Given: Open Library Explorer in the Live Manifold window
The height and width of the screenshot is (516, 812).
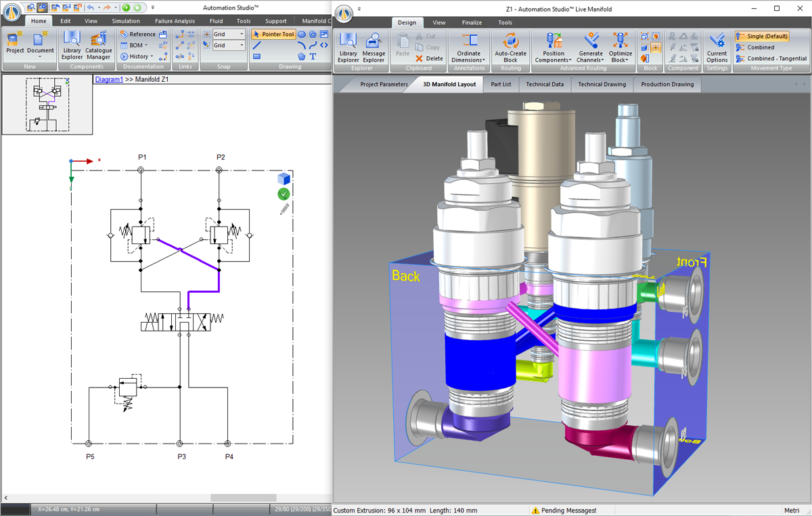Looking at the screenshot, I should click(x=348, y=47).
